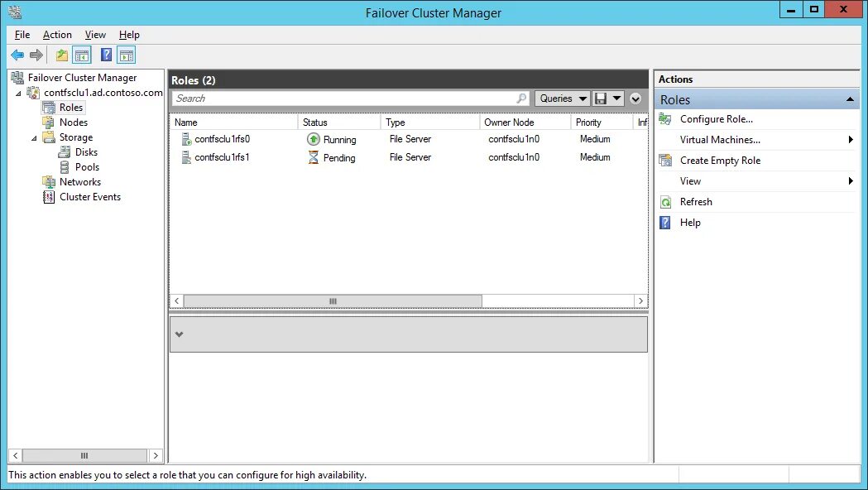Open the File menu
This screenshot has width=868, height=490.
pos(22,34)
